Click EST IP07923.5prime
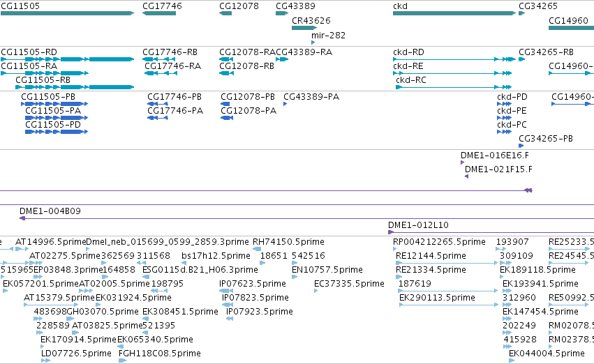This screenshot has width=594, height=364. click(x=230, y=319)
